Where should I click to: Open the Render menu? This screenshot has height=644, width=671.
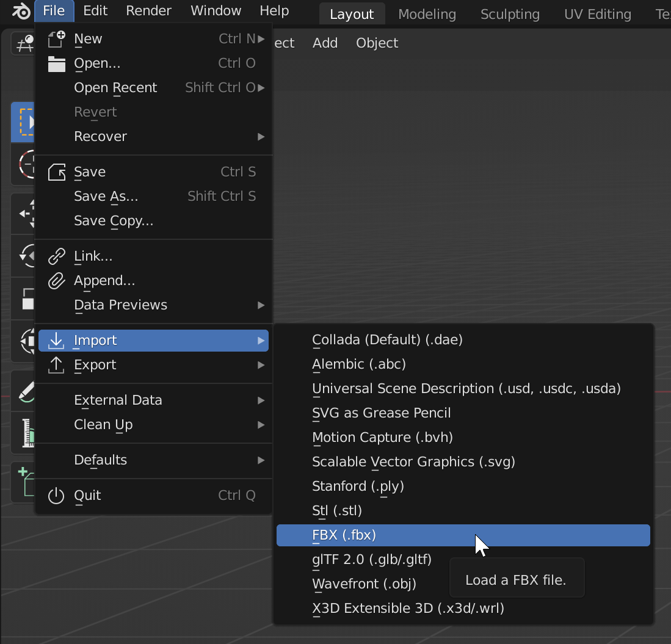148,10
